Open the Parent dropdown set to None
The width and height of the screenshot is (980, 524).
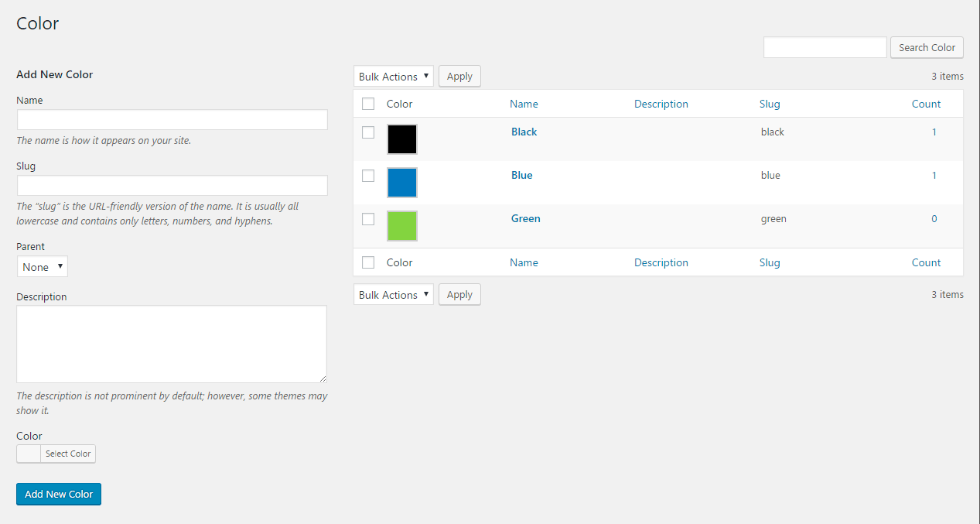tap(43, 267)
